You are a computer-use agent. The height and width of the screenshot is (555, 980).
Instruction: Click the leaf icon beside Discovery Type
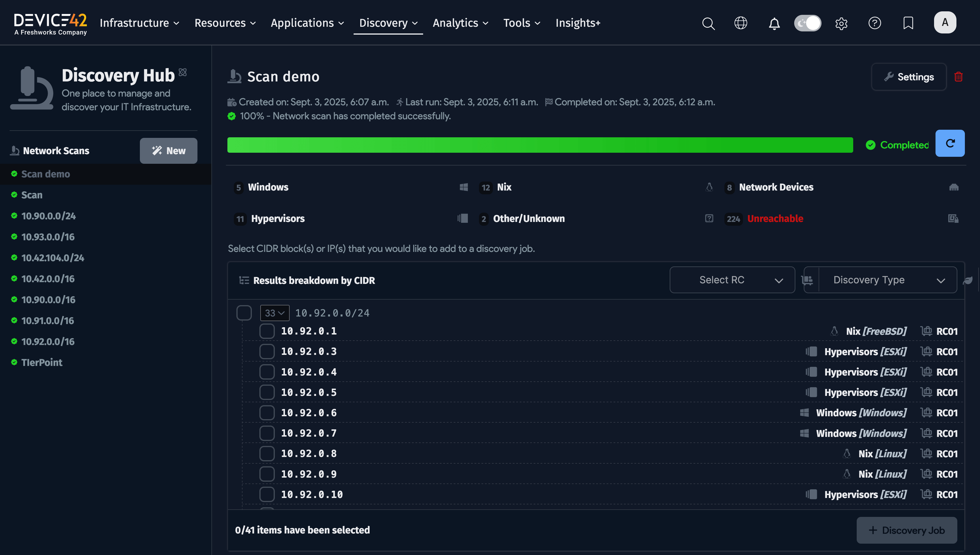point(968,280)
